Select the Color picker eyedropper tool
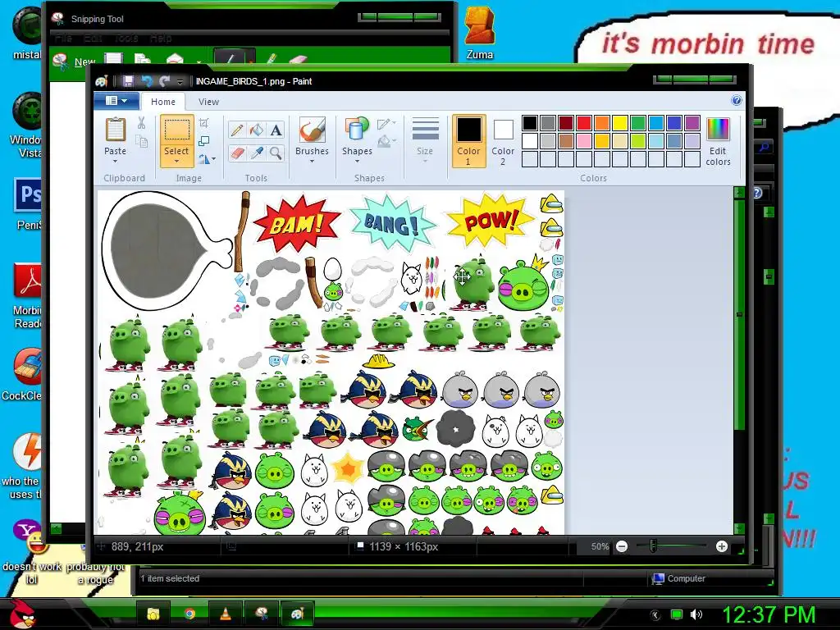Screen dimensions: 840x630 256,153
